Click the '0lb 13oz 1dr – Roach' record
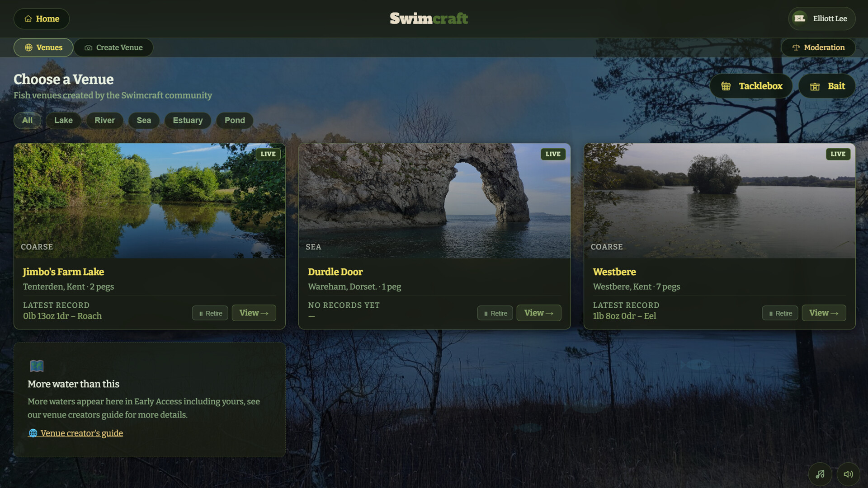The width and height of the screenshot is (868, 488). pyautogui.click(x=62, y=316)
